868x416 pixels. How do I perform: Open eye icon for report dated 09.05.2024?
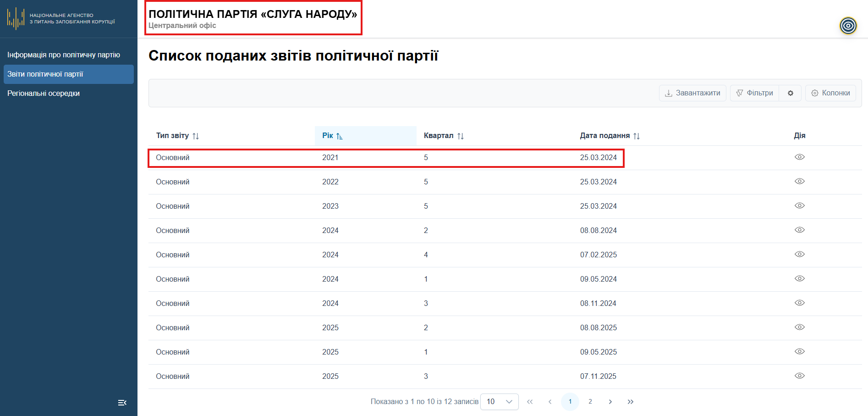(x=799, y=278)
